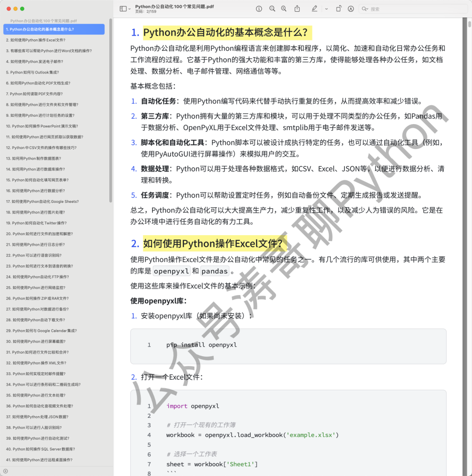Show the document info inspector
472x476 pixels.
259,9
